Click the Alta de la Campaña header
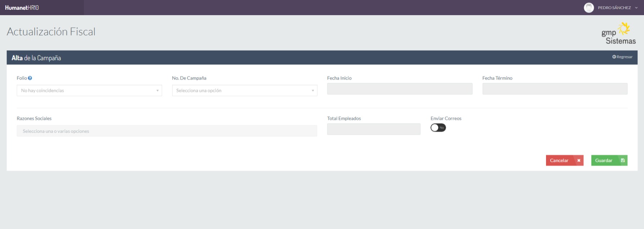 point(36,58)
